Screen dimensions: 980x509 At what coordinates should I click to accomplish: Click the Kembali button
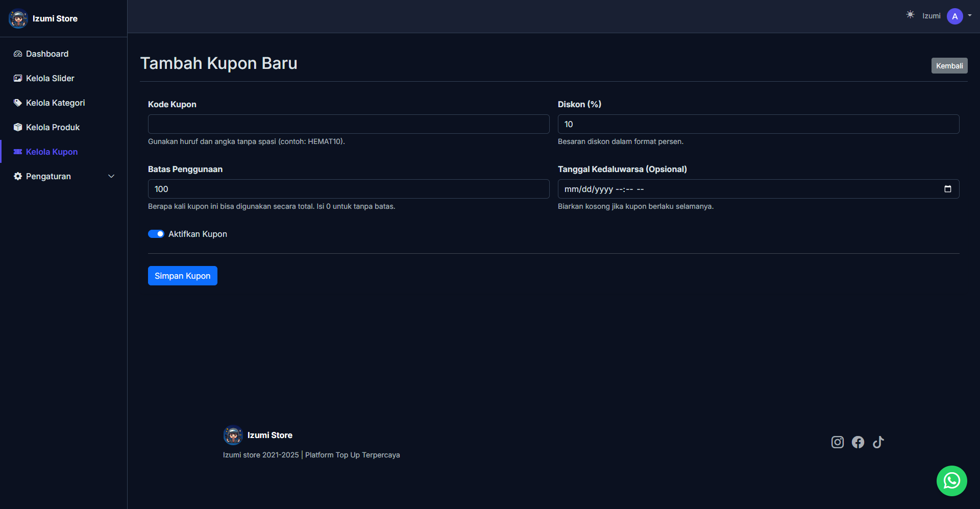949,66
